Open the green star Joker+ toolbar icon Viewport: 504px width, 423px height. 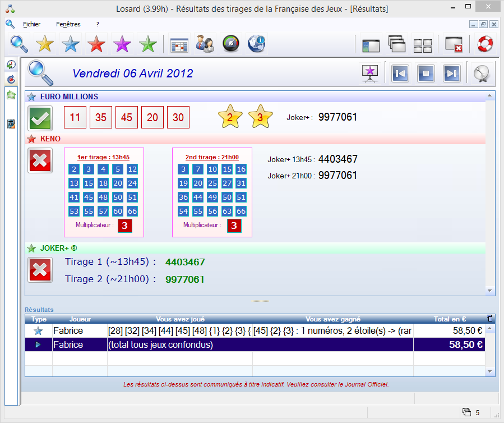[x=147, y=43]
